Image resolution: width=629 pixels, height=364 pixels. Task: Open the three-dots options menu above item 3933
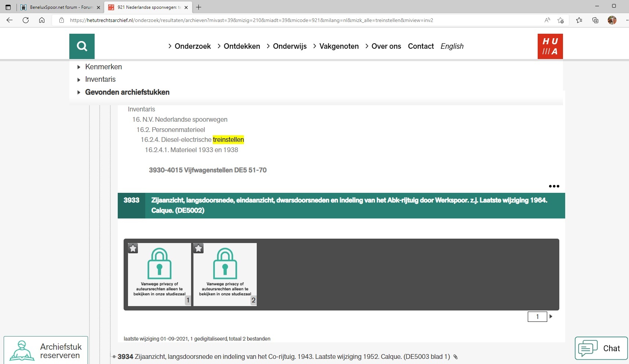[x=554, y=186]
